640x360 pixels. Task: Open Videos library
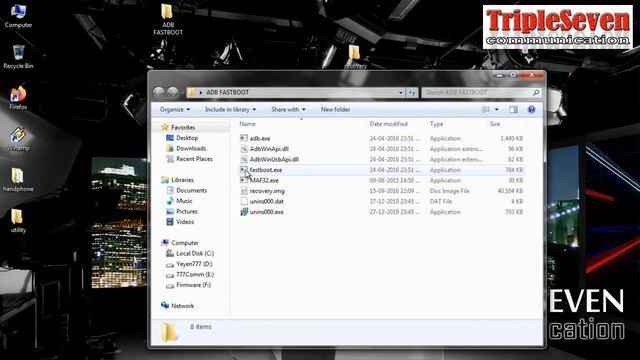pos(185,222)
